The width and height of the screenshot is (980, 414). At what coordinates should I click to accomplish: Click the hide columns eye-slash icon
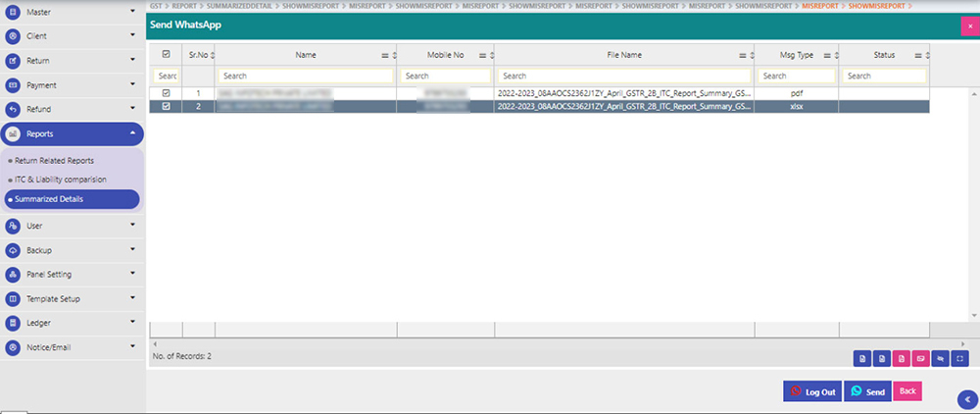point(941,358)
